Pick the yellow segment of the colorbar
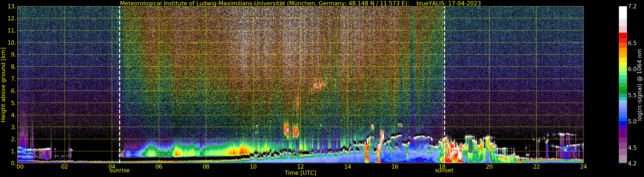The width and height of the screenshot is (644, 177). click(x=623, y=60)
